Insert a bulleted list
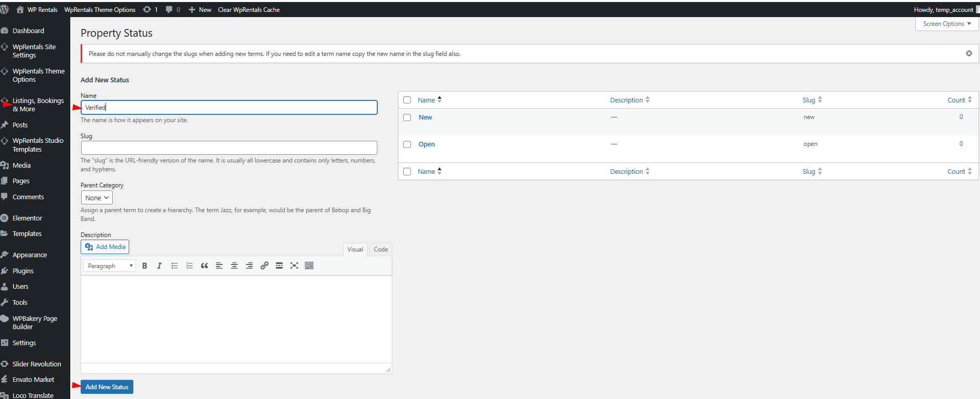 [x=175, y=266]
